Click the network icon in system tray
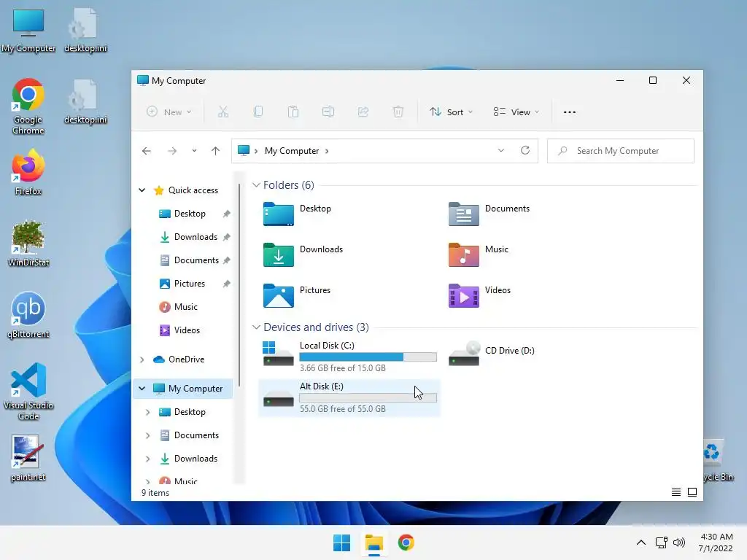The image size is (747, 560). [x=661, y=542]
